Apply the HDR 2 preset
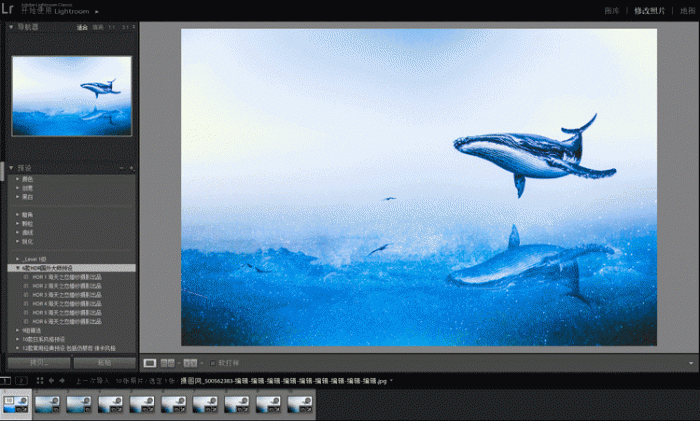Viewport: 700px width, 421px height. [x=67, y=286]
